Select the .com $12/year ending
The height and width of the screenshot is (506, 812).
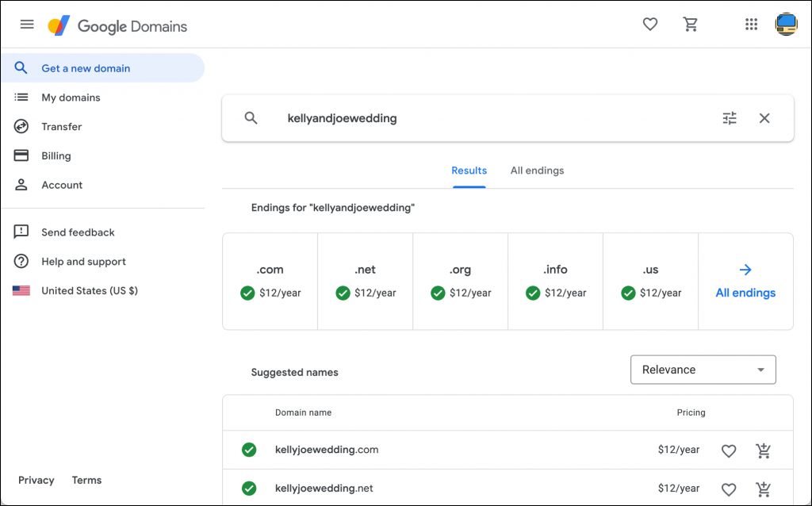tap(270, 282)
